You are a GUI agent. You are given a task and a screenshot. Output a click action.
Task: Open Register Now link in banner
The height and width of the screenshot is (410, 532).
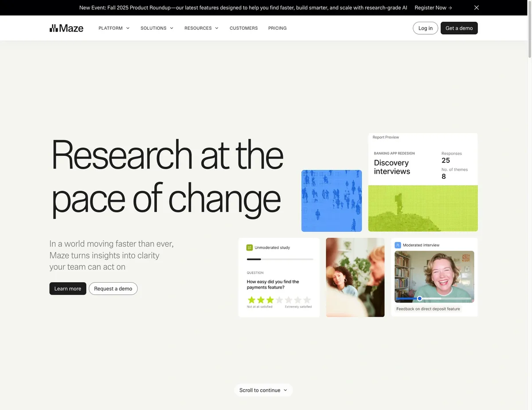click(433, 8)
